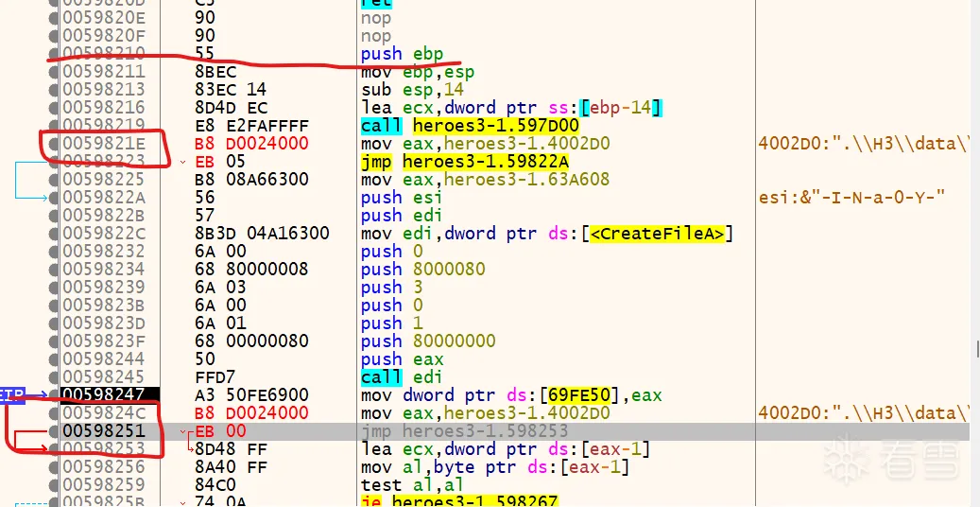This screenshot has height=507, width=980.
Task: Select the call heroes3-1.597D00 instruction
Action: [470, 126]
